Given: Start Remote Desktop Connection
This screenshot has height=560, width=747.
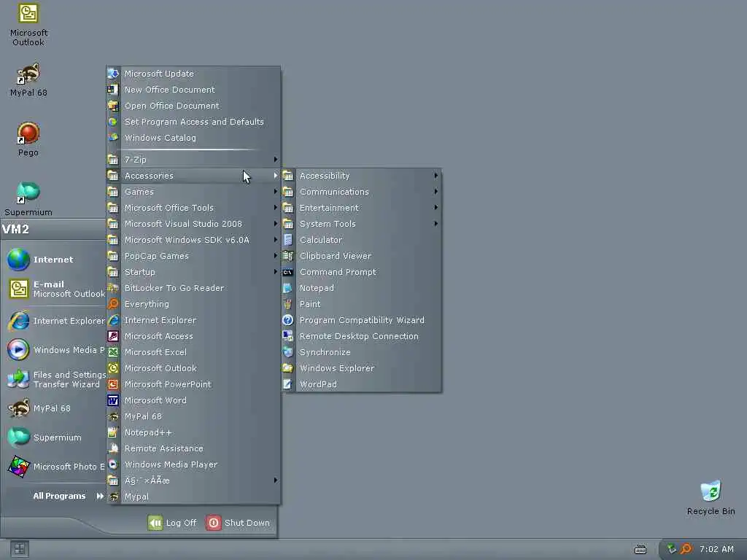Looking at the screenshot, I should (362, 336).
